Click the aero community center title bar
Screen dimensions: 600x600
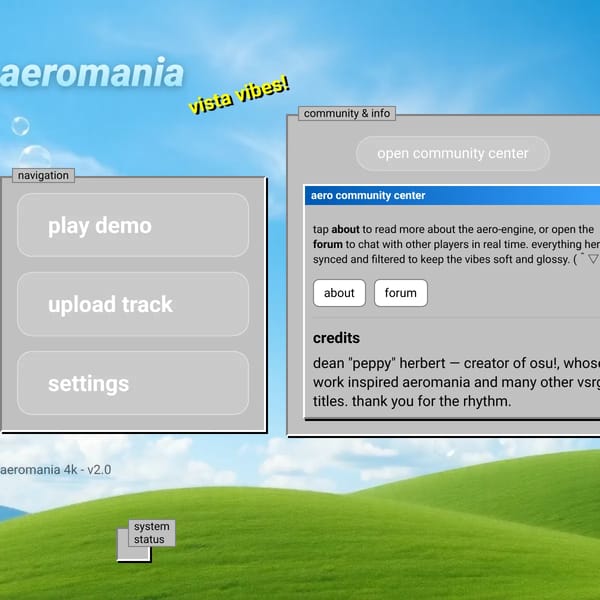(452, 196)
